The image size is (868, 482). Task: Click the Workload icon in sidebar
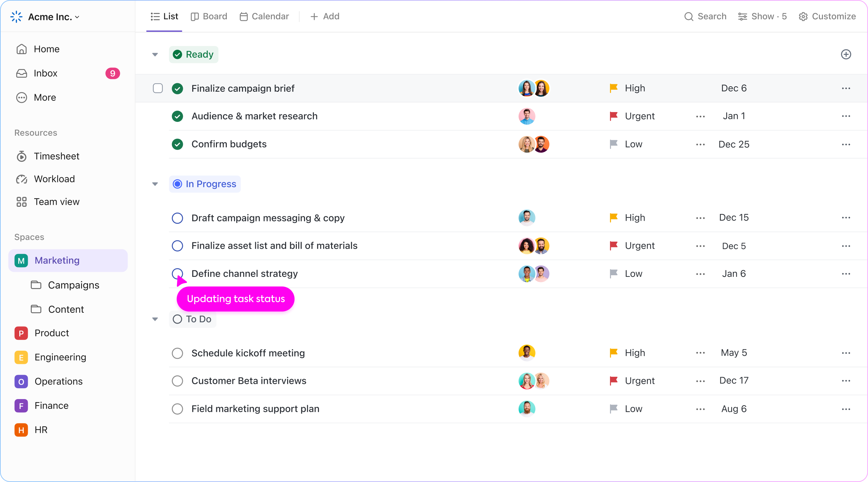point(22,179)
